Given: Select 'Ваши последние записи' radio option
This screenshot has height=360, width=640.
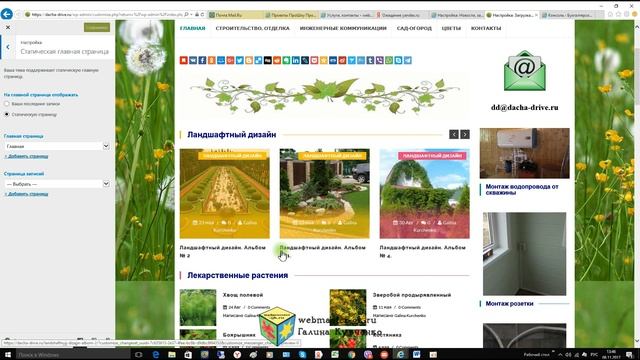Looking at the screenshot, I should click(x=7, y=104).
